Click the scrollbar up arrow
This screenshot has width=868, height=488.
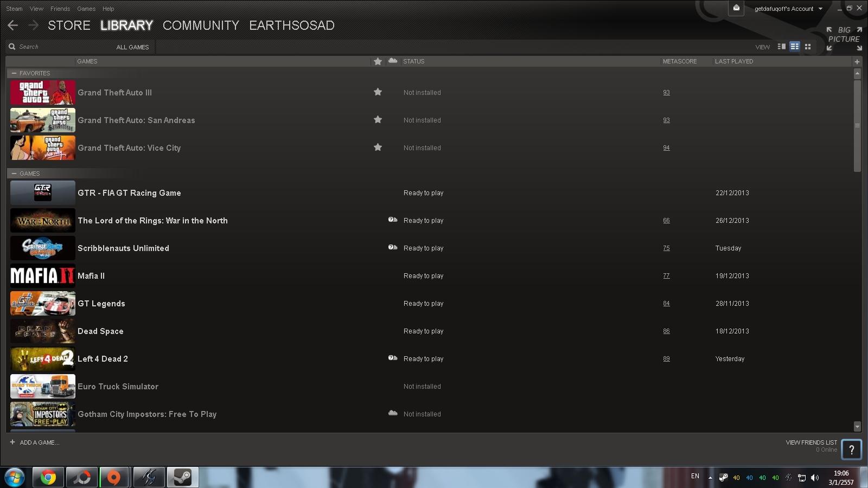click(x=857, y=73)
